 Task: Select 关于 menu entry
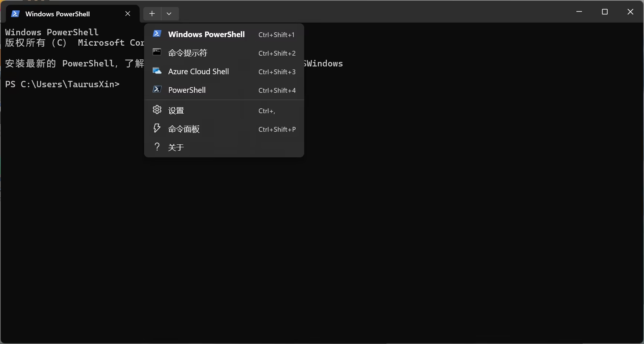coord(176,148)
